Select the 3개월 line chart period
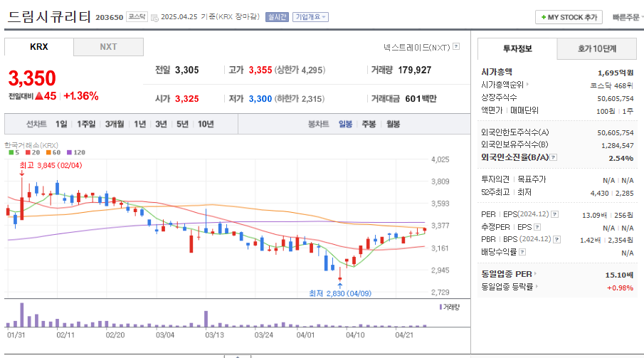 [114, 124]
